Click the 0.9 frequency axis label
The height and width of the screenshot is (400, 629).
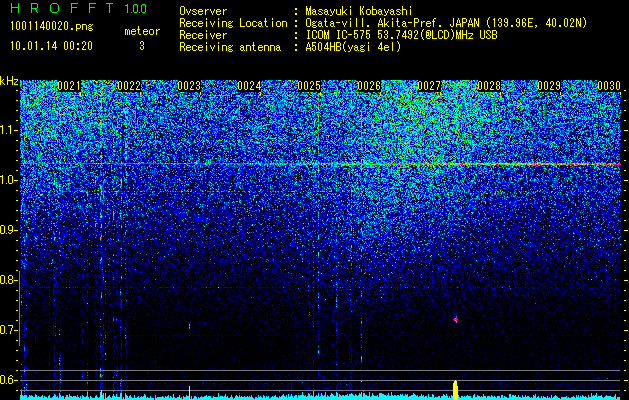(x=8, y=230)
